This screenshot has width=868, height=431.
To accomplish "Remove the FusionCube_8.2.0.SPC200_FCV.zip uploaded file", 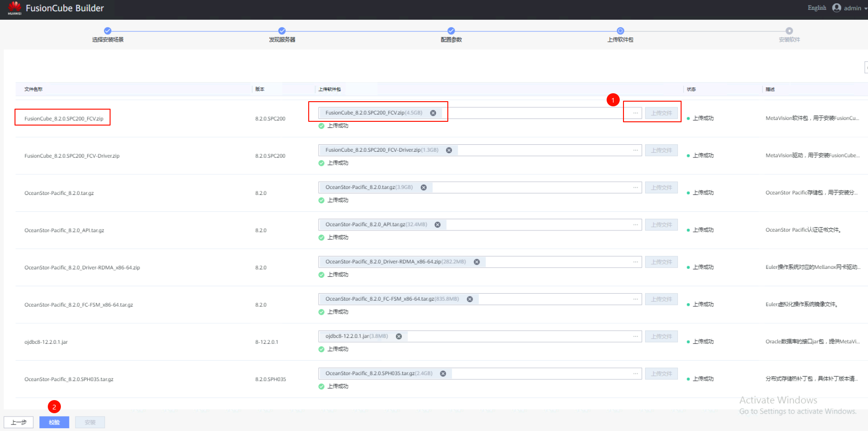I will 433,113.
